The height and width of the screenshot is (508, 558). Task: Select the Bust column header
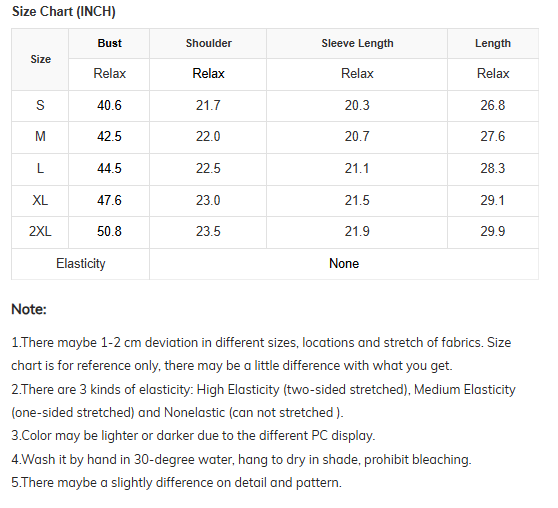click(x=109, y=43)
